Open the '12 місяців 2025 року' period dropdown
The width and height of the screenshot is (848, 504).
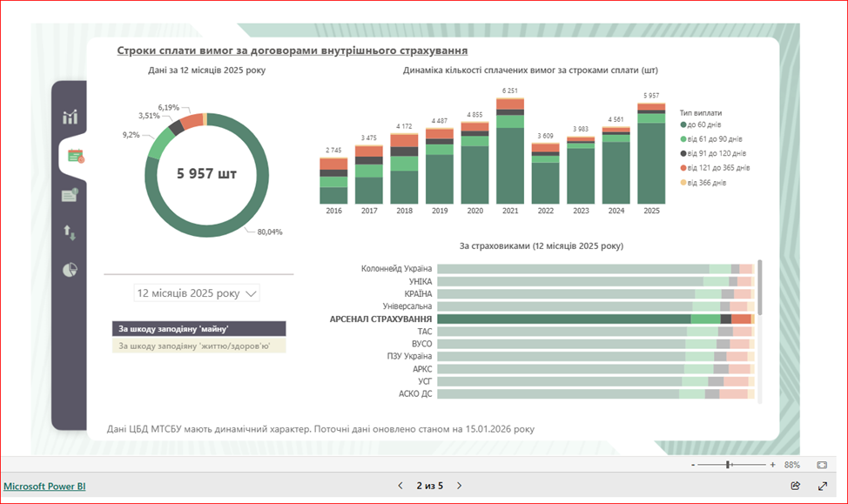click(198, 293)
